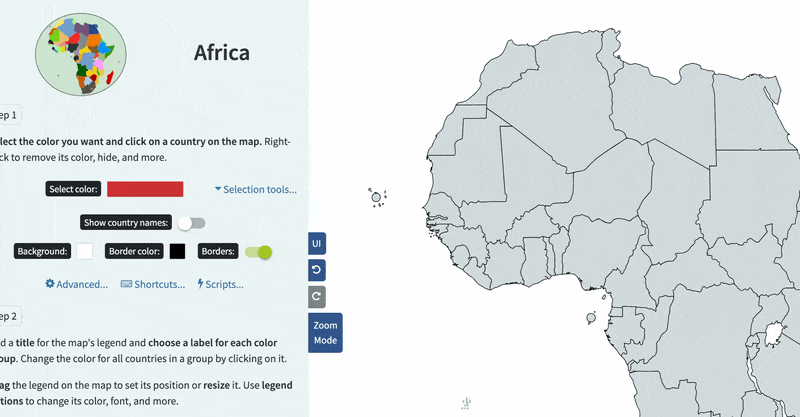Click the grey redo arrow button
The image size is (800, 417).
click(x=317, y=296)
